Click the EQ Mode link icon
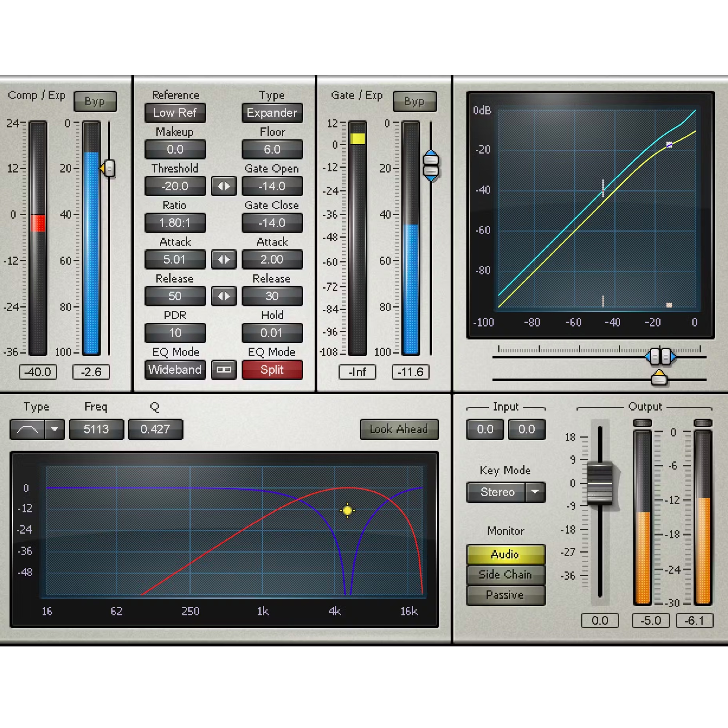Viewport: 728px width, 728px height. tap(224, 370)
